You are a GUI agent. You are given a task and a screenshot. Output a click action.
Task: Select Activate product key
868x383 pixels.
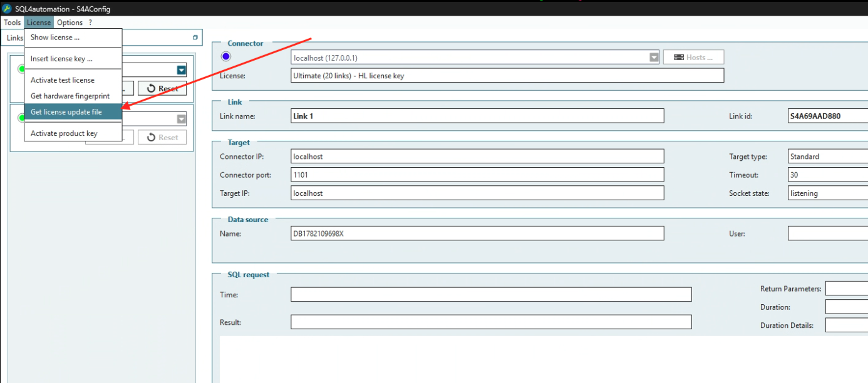73,133
